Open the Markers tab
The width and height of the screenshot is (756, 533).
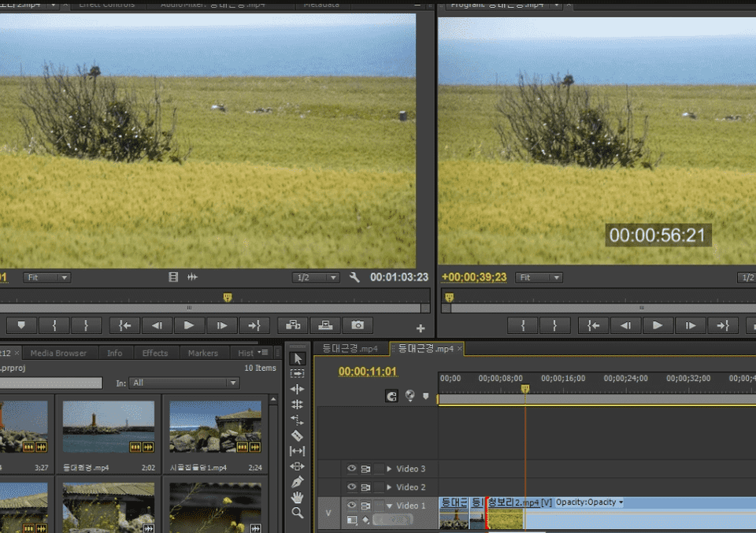203,353
